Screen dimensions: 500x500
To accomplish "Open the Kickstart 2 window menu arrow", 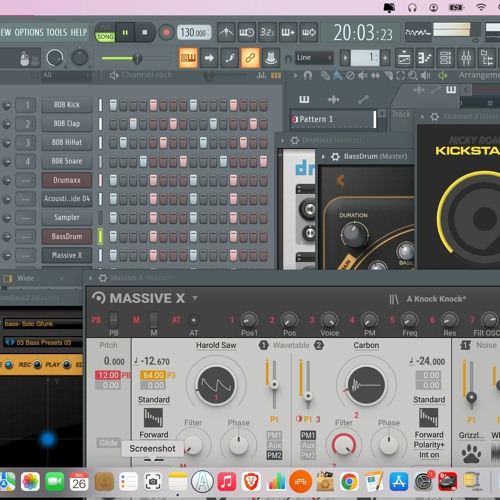I will pyautogui.click(x=422, y=117).
